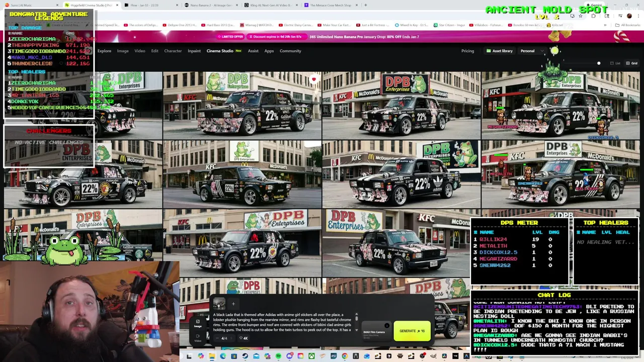This screenshot has width=644, height=362.
Task: Open the RSI Launcher taskbar icon
Action: click(334, 356)
